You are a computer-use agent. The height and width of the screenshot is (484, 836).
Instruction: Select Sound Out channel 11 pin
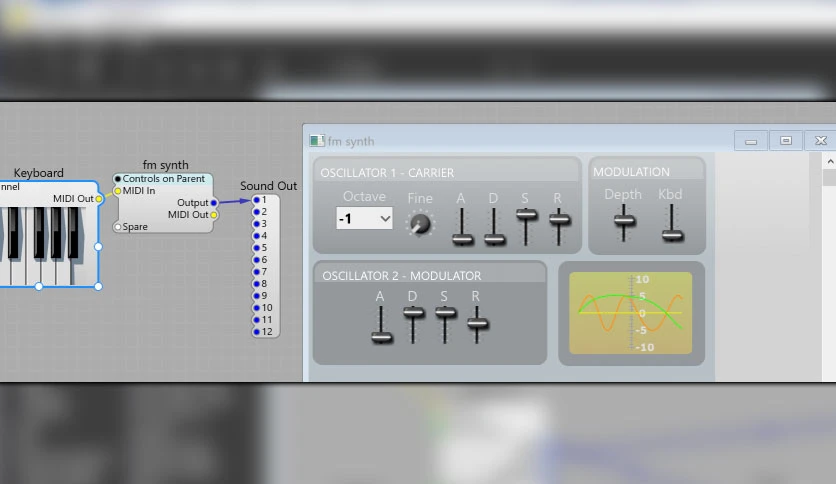click(256, 320)
